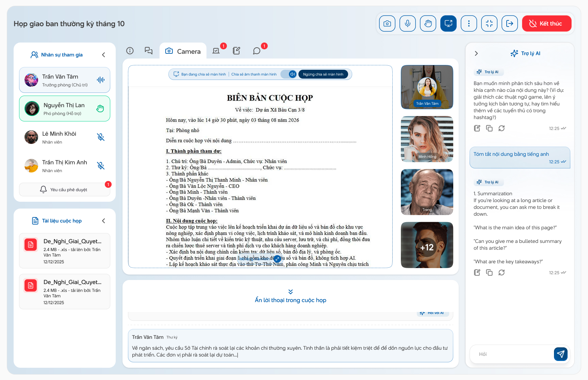Viewport: 588px width, 380px height.
Task: Select Trang video thumbnail
Action: pos(427,192)
